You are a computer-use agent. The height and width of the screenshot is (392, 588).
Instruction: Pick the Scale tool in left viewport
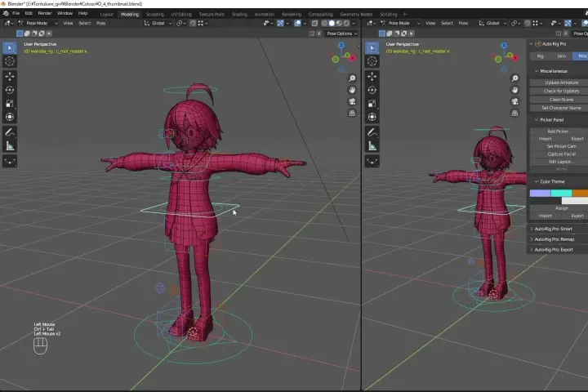[10, 104]
